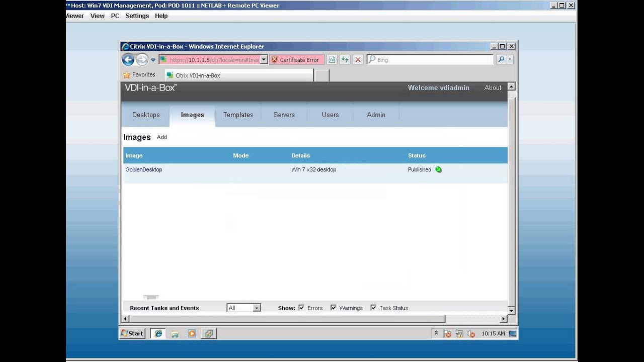Open the Admin tab
Viewport: 644px width, 362px height.
[376, 115]
